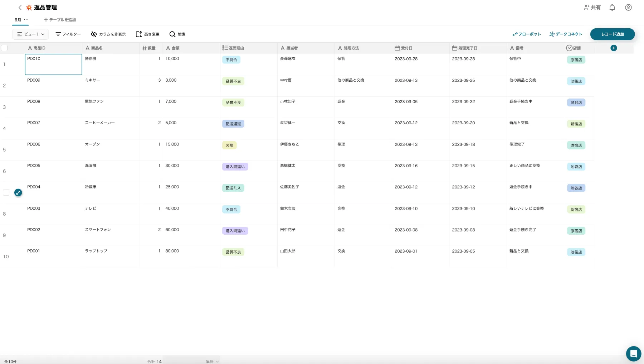Open notifications bell
Screen dimensions: 644x364
pyautogui.click(x=612, y=8)
